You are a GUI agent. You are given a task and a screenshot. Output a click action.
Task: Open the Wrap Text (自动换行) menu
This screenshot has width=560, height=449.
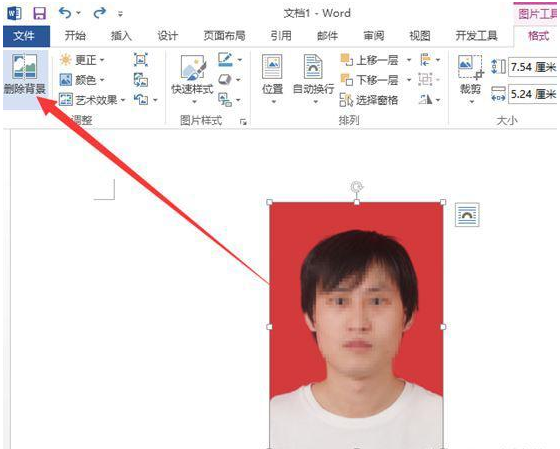point(314,79)
